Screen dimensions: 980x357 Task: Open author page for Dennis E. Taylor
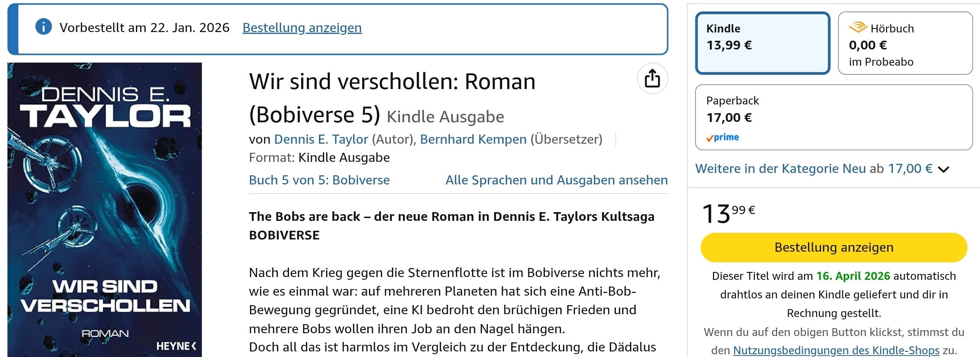coord(321,139)
